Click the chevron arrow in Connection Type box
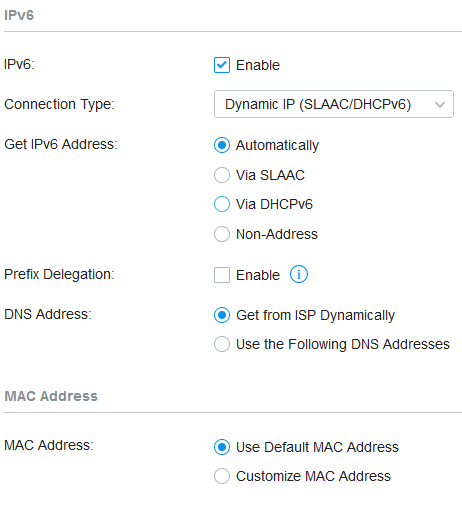 point(440,105)
